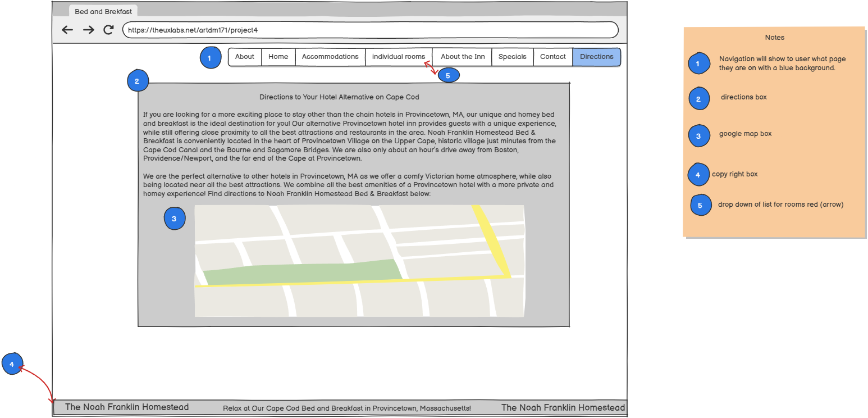Viewport: 868px width, 418px height.
Task: Open the About the Inn page
Action: point(462,57)
